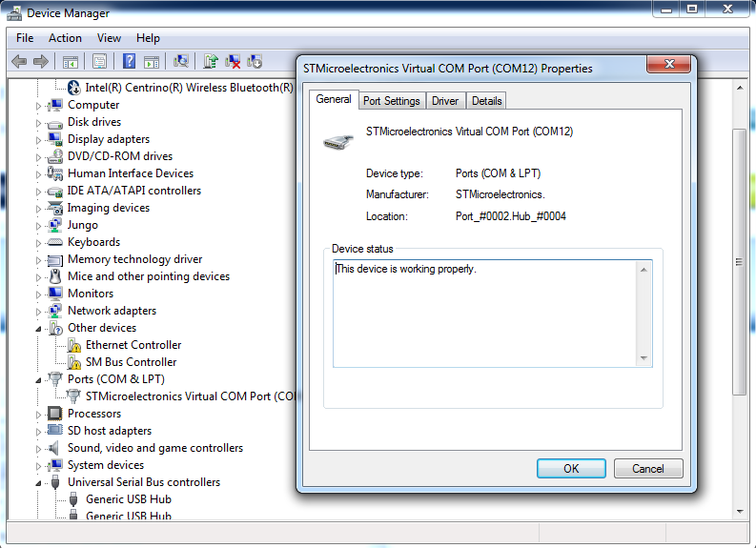Click the Human Interface Devices icon
Image resolution: width=756 pixels, height=548 pixels.
click(55, 173)
